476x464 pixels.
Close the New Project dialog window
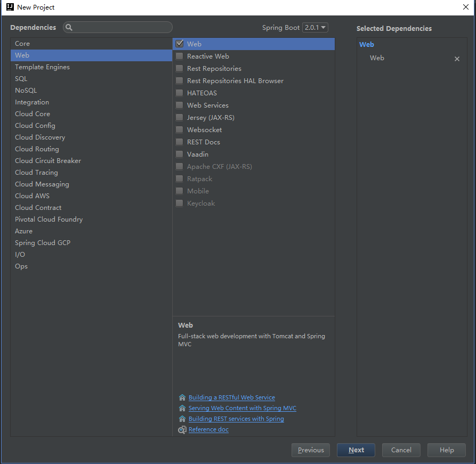tap(465, 7)
